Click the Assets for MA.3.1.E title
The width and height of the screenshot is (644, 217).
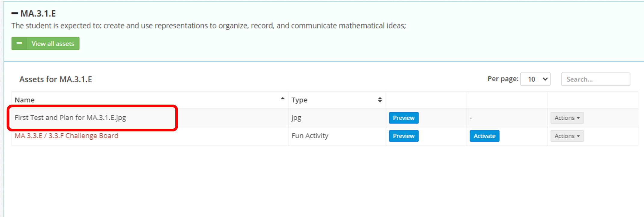pyautogui.click(x=56, y=79)
